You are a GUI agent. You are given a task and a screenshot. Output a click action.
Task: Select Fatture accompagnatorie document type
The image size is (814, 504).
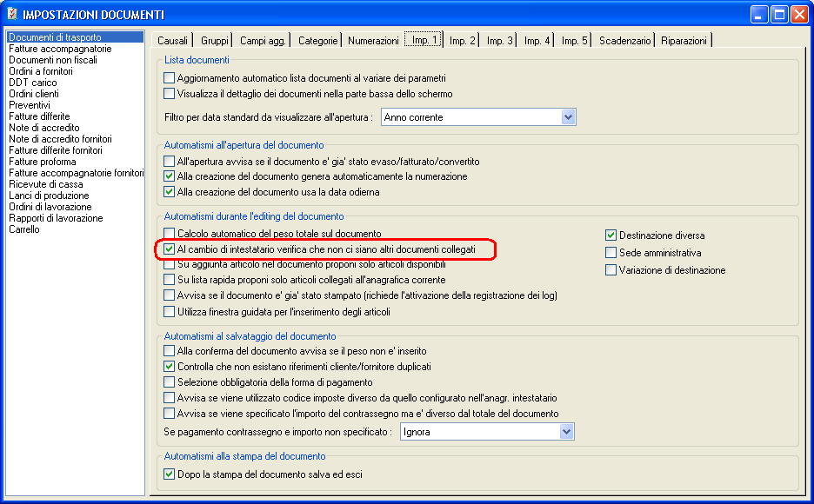(x=76, y=49)
